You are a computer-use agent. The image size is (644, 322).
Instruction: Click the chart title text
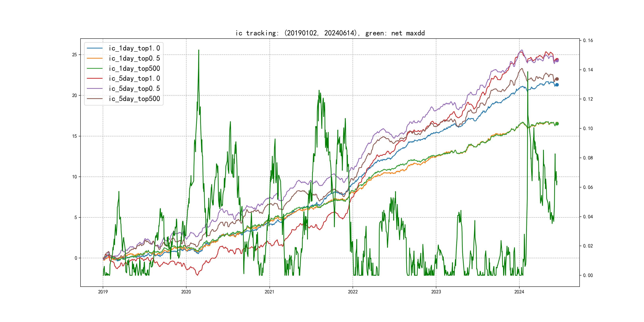tap(330, 33)
